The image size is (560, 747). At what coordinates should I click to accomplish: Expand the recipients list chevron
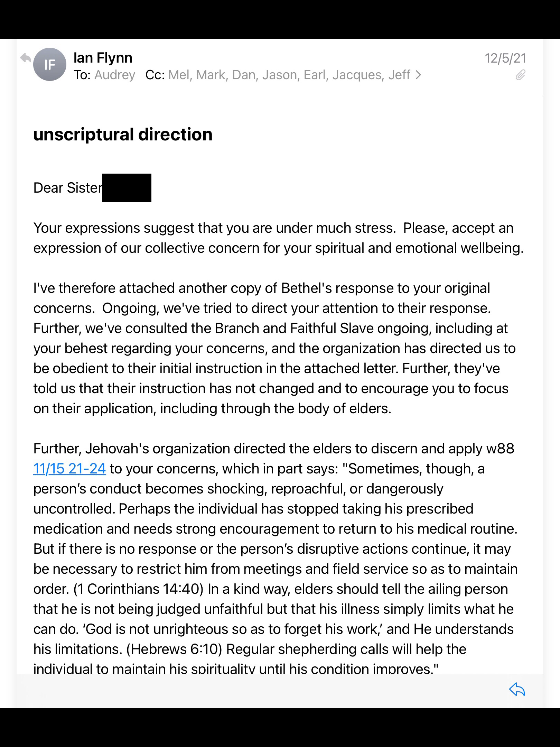point(418,75)
